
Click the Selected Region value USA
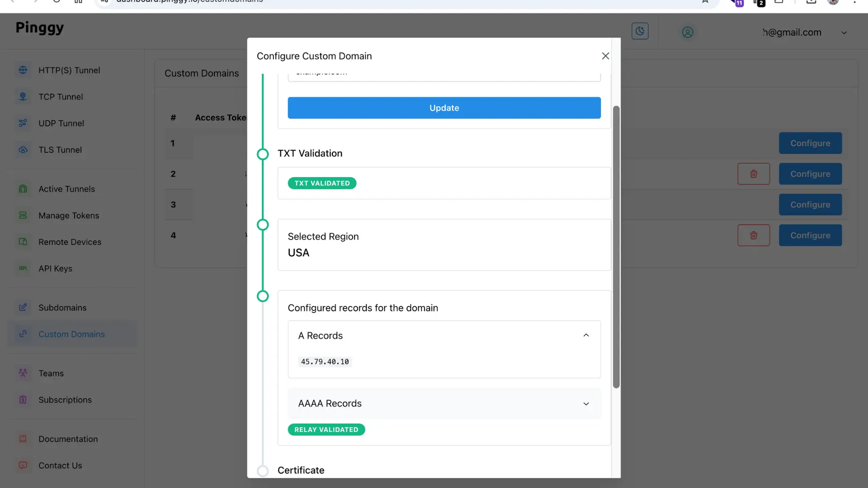(298, 253)
